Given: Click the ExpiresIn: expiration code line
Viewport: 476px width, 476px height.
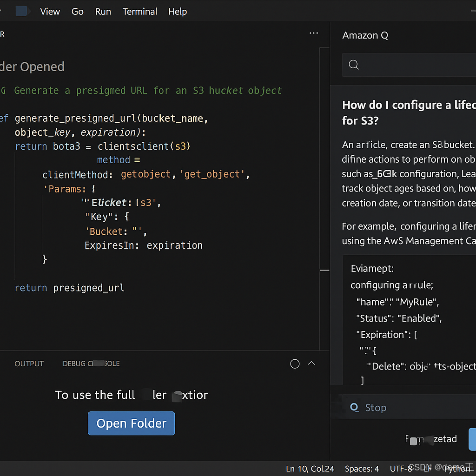Looking at the screenshot, I should pos(143,245).
